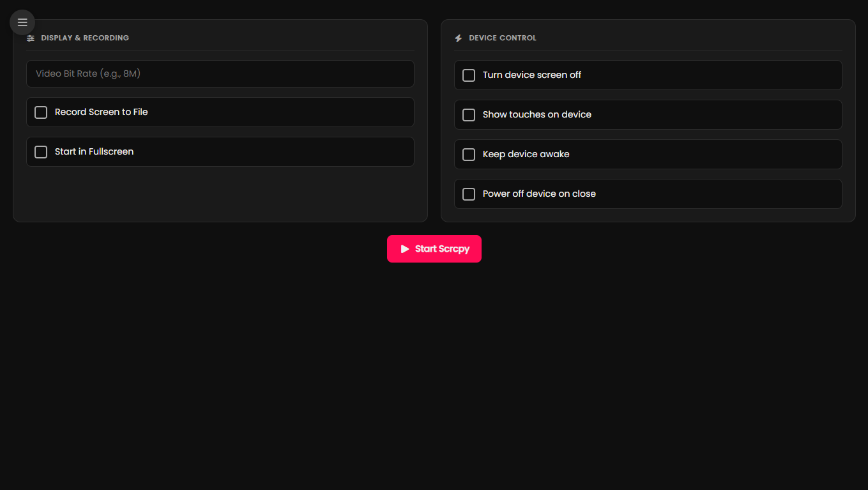Enable Record Screen to File checkbox
This screenshot has width=868, height=490.
click(x=41, y=112)
